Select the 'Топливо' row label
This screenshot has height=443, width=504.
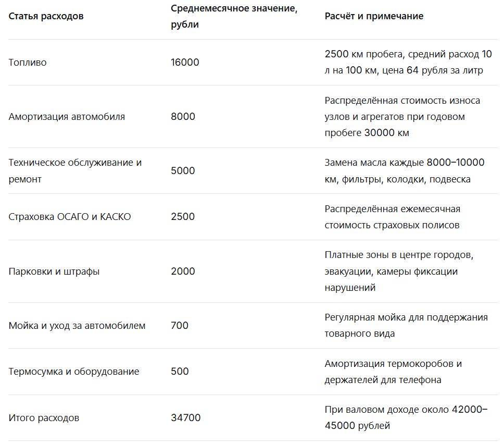[x=28, y=62]
